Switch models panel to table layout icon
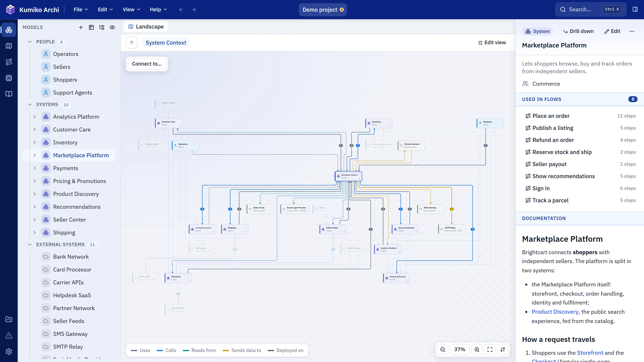This screenshot has height=362, width=644. (x=91, y=28)
